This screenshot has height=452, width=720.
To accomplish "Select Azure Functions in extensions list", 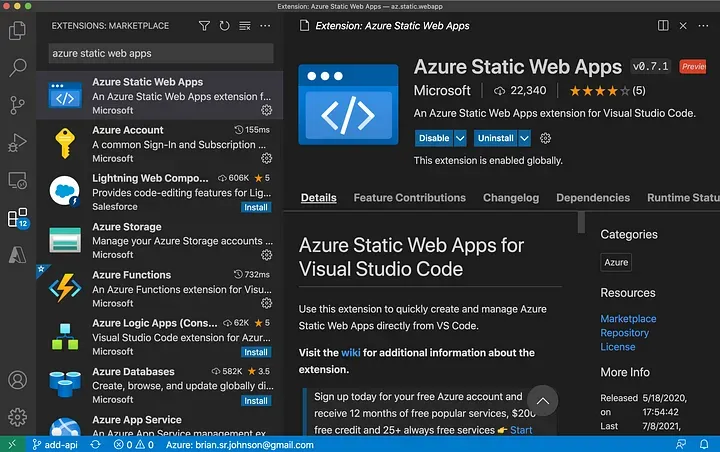I will click(x=160, y=288).
